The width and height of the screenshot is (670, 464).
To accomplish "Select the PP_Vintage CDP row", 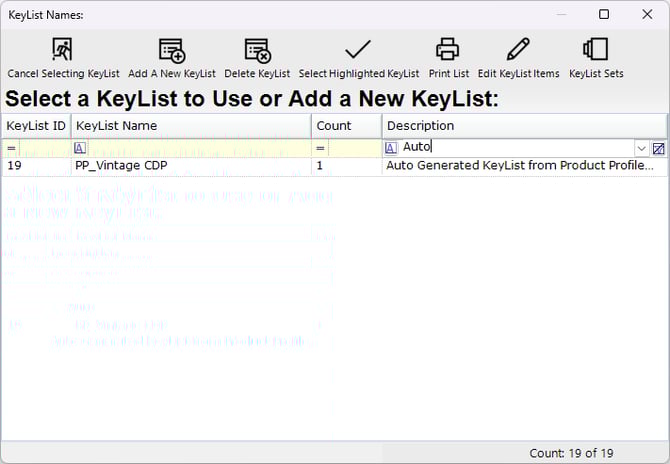I will tap(190, 166).
